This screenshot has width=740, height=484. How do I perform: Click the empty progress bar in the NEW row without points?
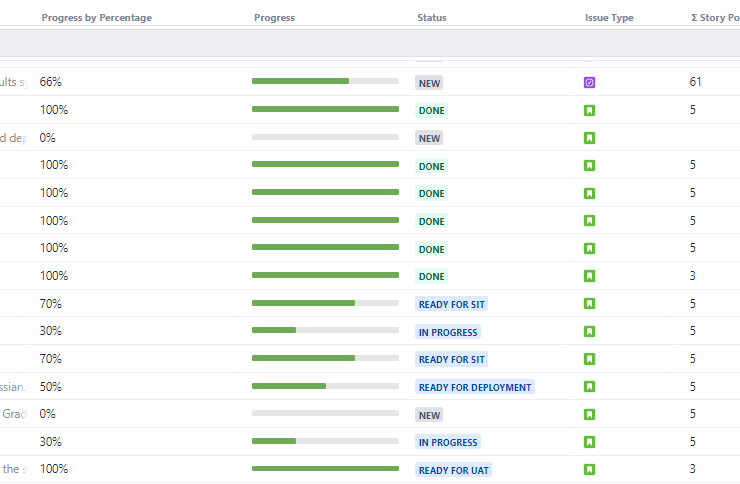coord(325,137)
